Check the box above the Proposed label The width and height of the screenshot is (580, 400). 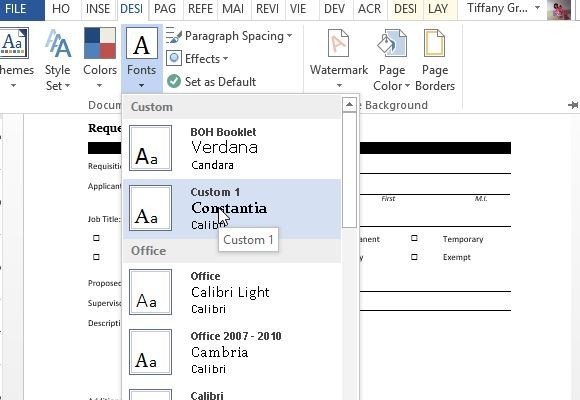[x=97, y=257]
